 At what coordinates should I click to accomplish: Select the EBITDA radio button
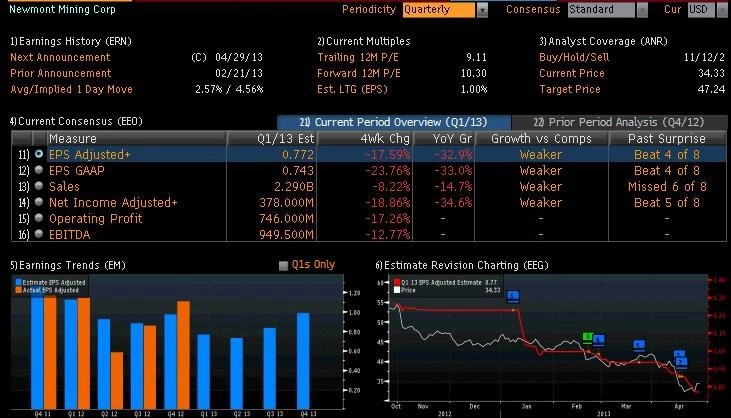[x=39, y=234]
